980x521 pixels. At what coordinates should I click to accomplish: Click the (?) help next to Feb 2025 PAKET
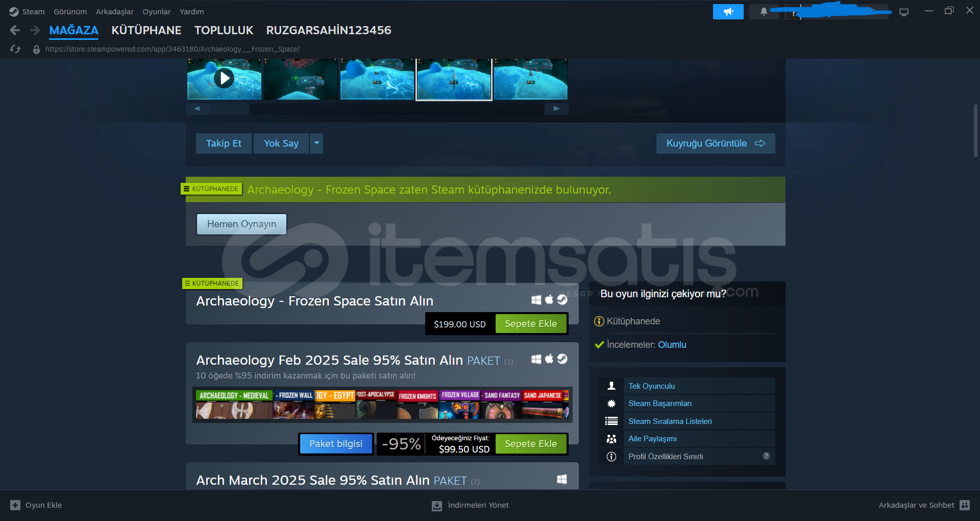click(509, 362)
